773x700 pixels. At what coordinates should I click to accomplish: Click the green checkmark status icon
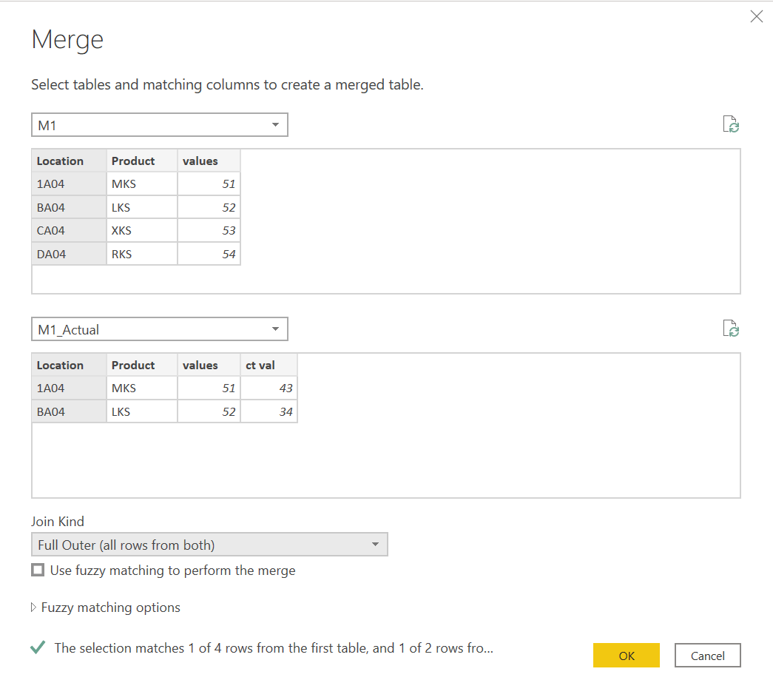[x=38, y=647]
